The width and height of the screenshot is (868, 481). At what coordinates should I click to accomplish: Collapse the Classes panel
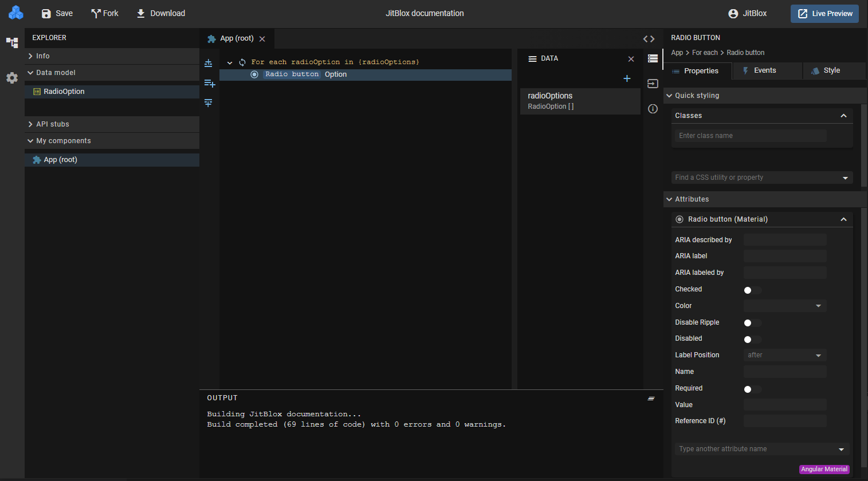[x=843, y=116]
